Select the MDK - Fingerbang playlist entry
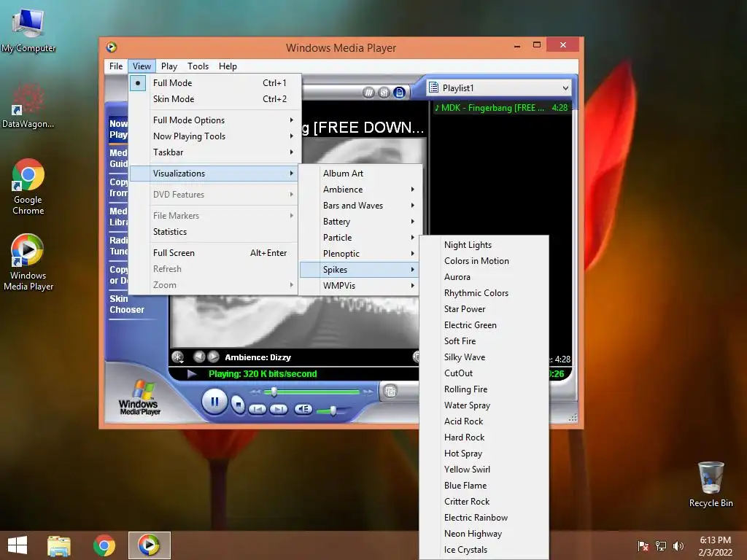 pyautogui.click(x=501, y=108)
